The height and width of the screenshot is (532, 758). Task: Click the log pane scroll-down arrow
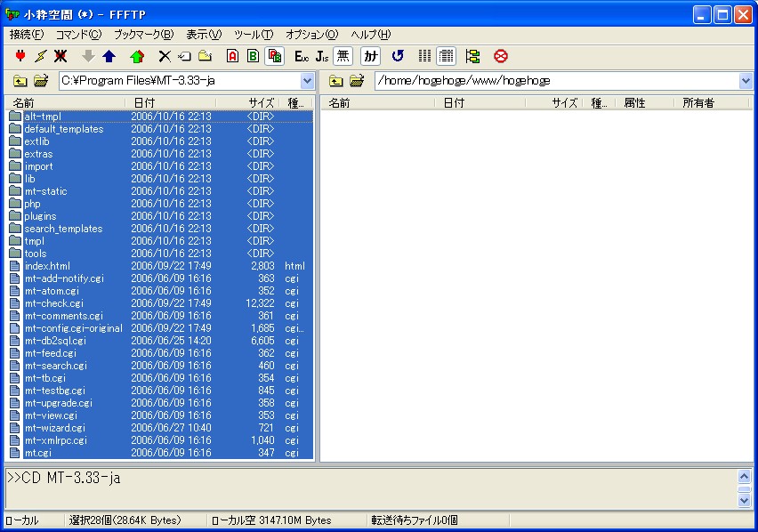pyautogui.click(x=745, y=500)
